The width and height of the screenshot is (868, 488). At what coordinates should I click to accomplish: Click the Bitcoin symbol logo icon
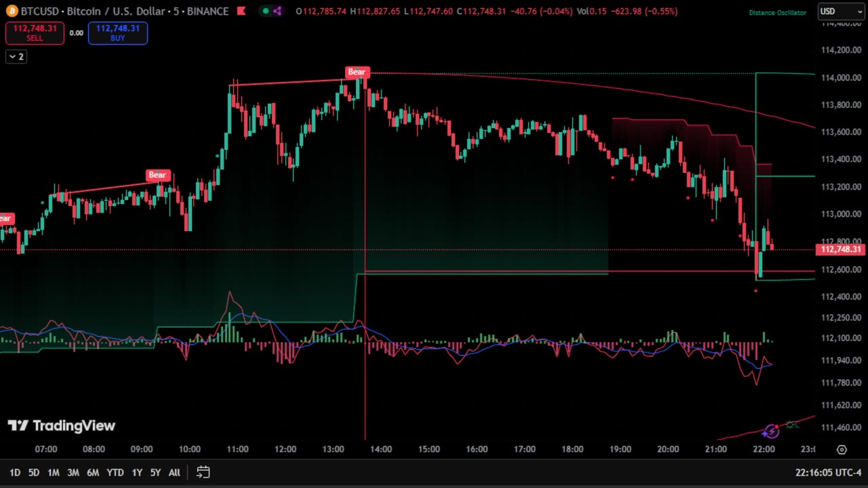(12, 12)
